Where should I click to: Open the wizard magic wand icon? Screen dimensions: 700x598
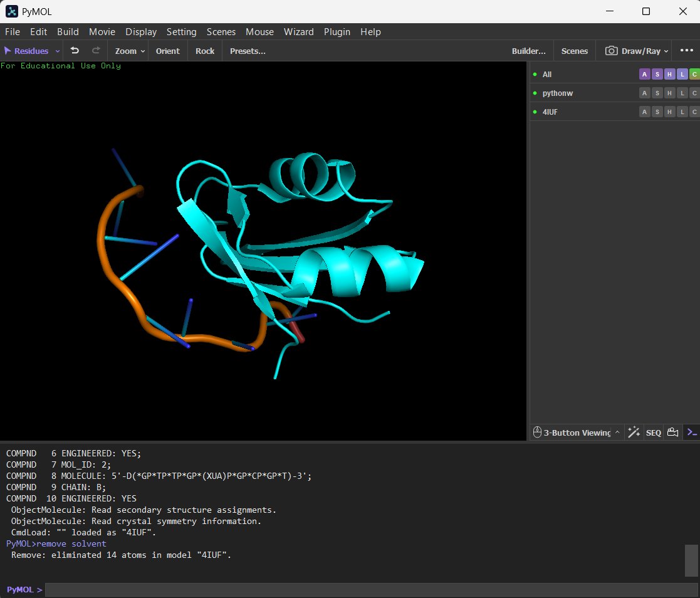tap(634, 433)
